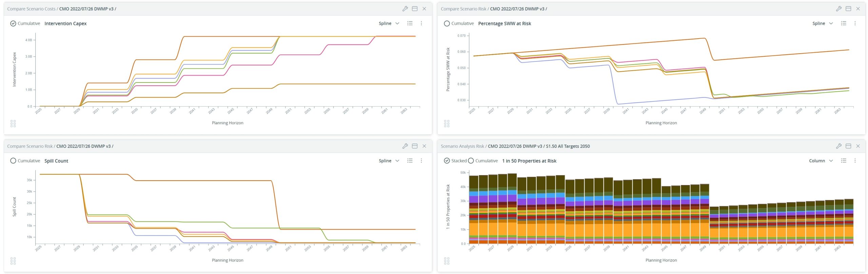Click CMO 2022/07/26 DWMP v3 in Costs panel
Viewport: 868px width, 274px height.
(x=86, y=9)
